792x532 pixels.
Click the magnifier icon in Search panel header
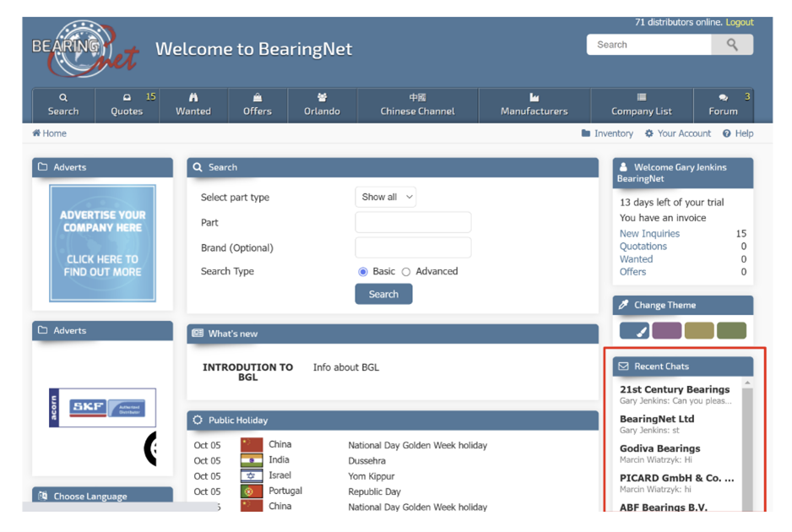tap(198, 166)
